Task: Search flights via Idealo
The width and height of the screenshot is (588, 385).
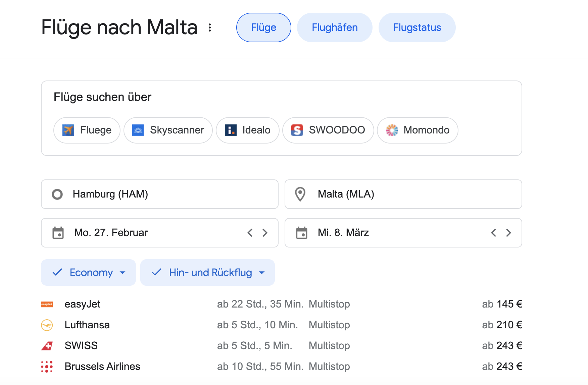Action: point(248,130)
